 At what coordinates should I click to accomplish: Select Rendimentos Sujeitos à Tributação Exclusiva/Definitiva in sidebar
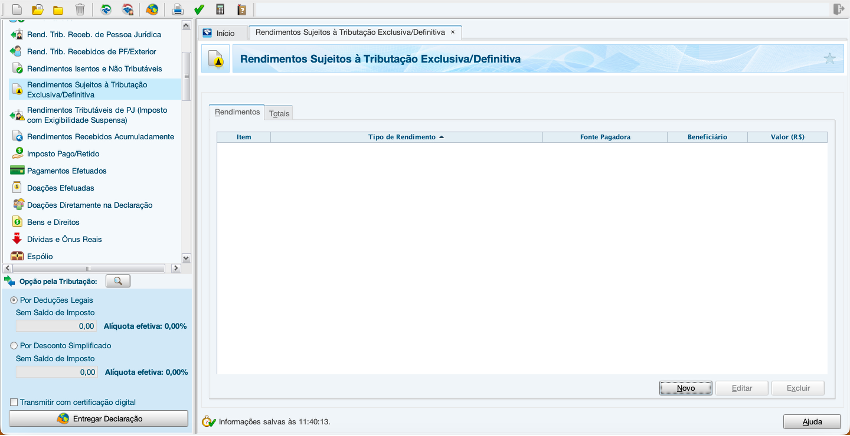pyautogui.click(x=95, y=89)
